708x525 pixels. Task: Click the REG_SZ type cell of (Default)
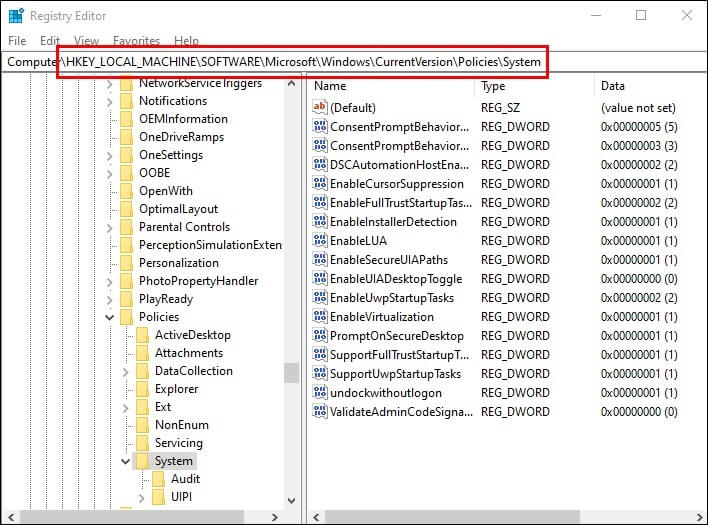click(500, 107)
